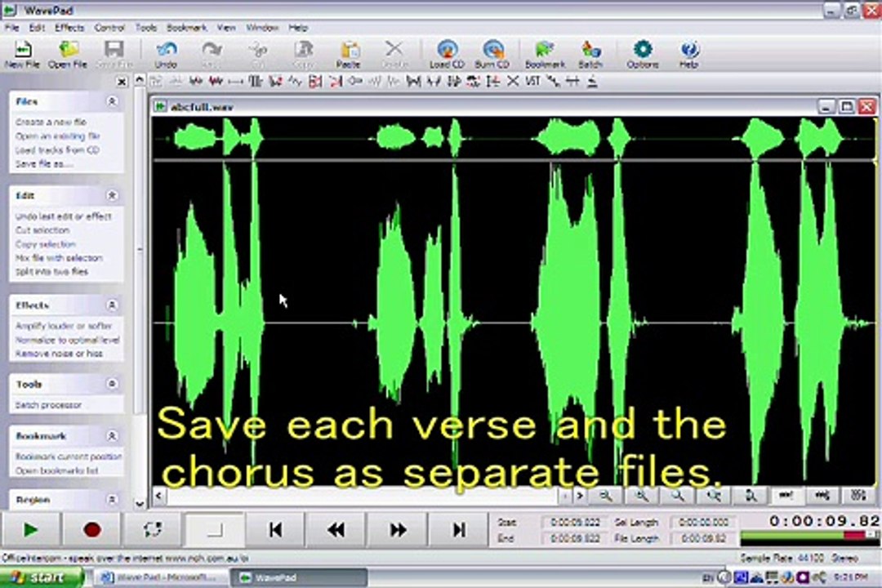Click the Save File toolbar icon
Image resolution: width=882 pixels, height=588 pixels.
(114, 55)
